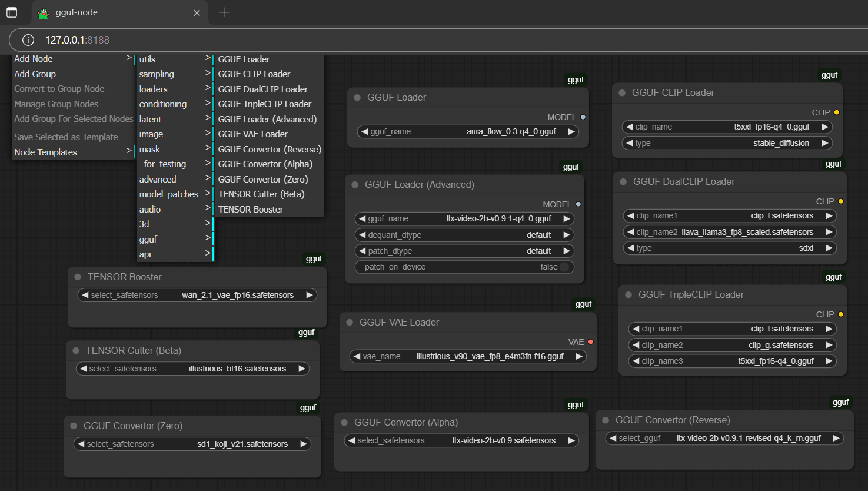868x491 pixels.
Task: Click the site information icon in address bar
Action: point(28,40)
